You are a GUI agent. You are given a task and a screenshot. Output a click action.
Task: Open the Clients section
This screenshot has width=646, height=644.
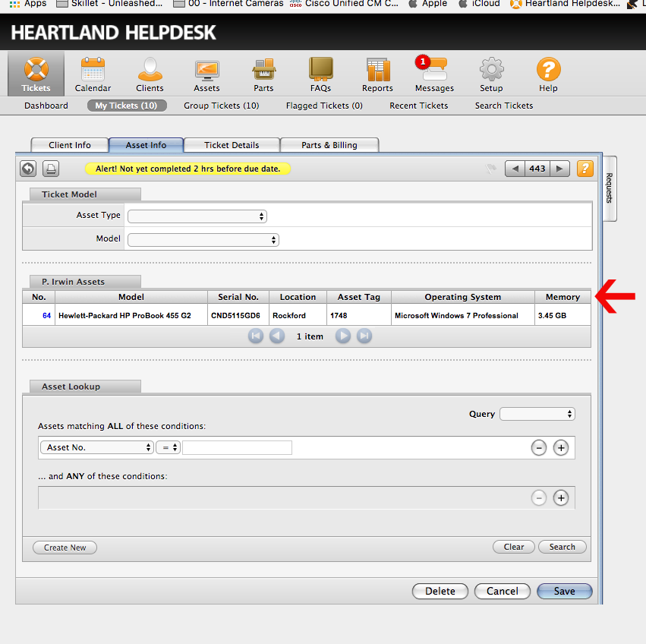coord(150,74)
